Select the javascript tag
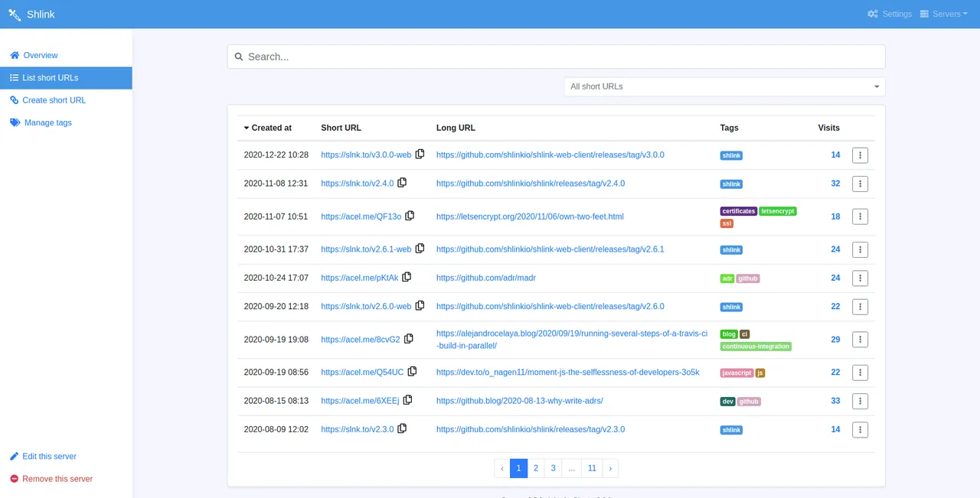The image size is (980, 498). point(737,373)
